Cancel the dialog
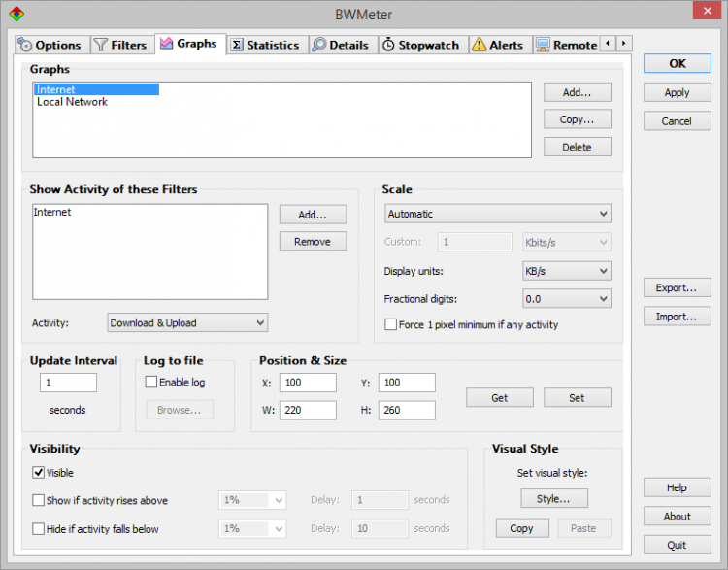The image size is (728, 570). click(x=677, y=120)
